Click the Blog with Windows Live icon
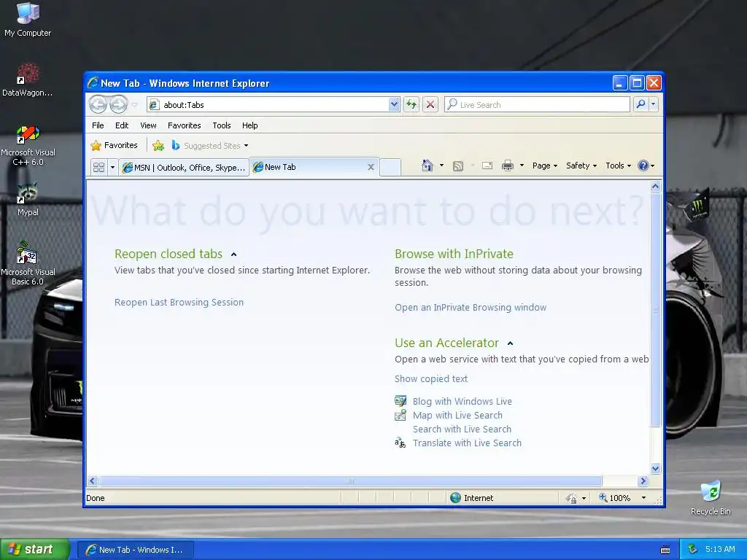Viewport: 747px width, 560px height. pos(400,401)
